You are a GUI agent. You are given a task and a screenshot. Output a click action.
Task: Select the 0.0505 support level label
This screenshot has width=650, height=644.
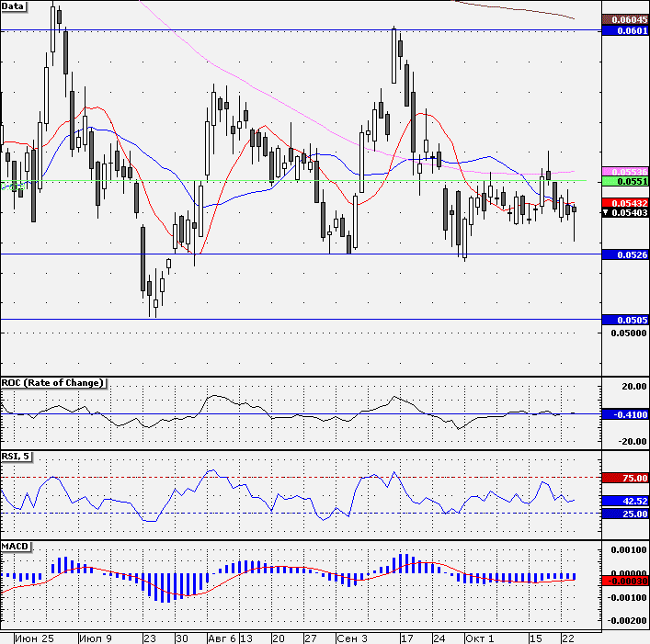point(625,320)
